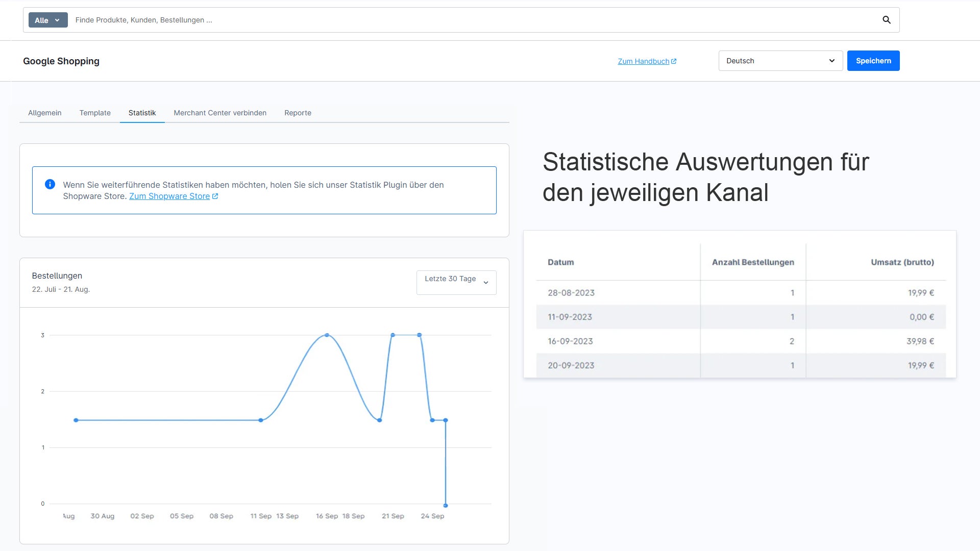This screenshot has width=980, height=551.
Task: Click the search magnifier icon
Action: click(887, 20)
